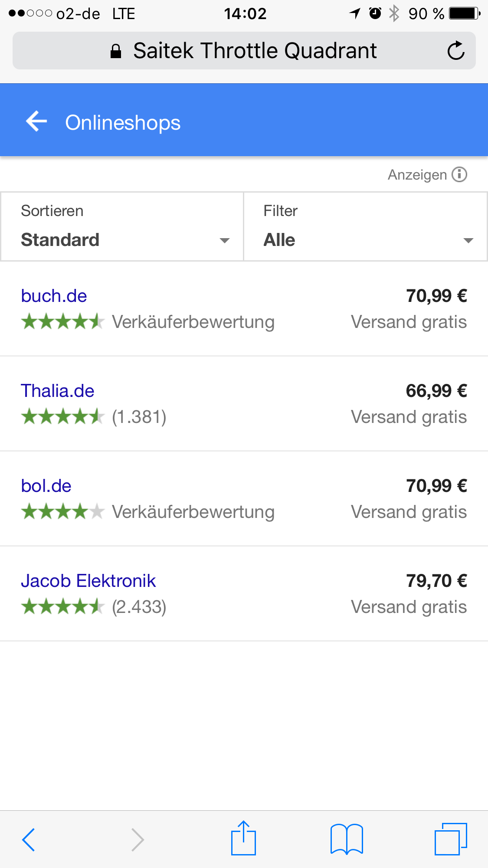The width and height of the screenshot is (488, 868).
Task: Tap the back arrow beside Onlineshops
Action: pyautogui.click(x=36, y=121)
